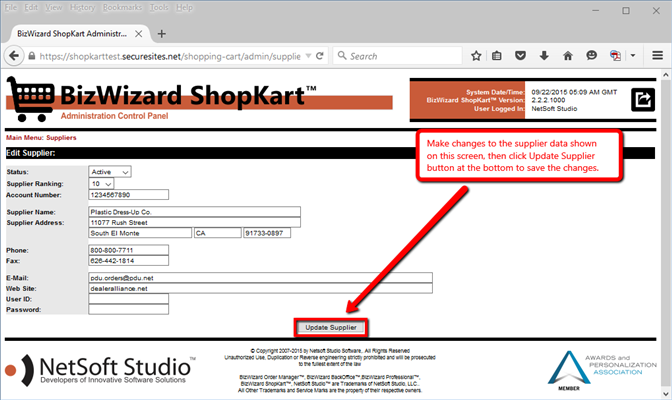The height and width of the screenshot is (400, 672).
Task: Click the magnifier icon in search box
Action: point(342,56)
